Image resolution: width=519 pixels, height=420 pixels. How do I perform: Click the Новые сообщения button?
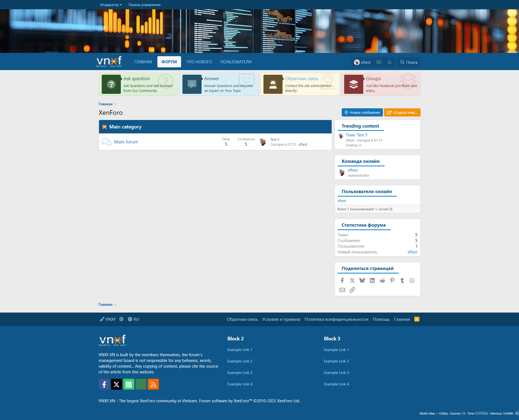(x=362, y=112)
